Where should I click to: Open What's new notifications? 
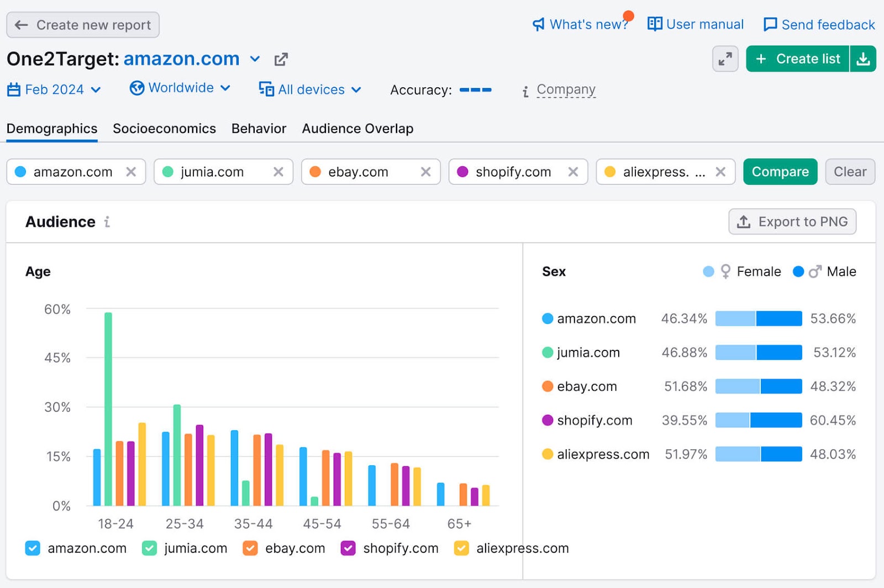coord(580,24)
